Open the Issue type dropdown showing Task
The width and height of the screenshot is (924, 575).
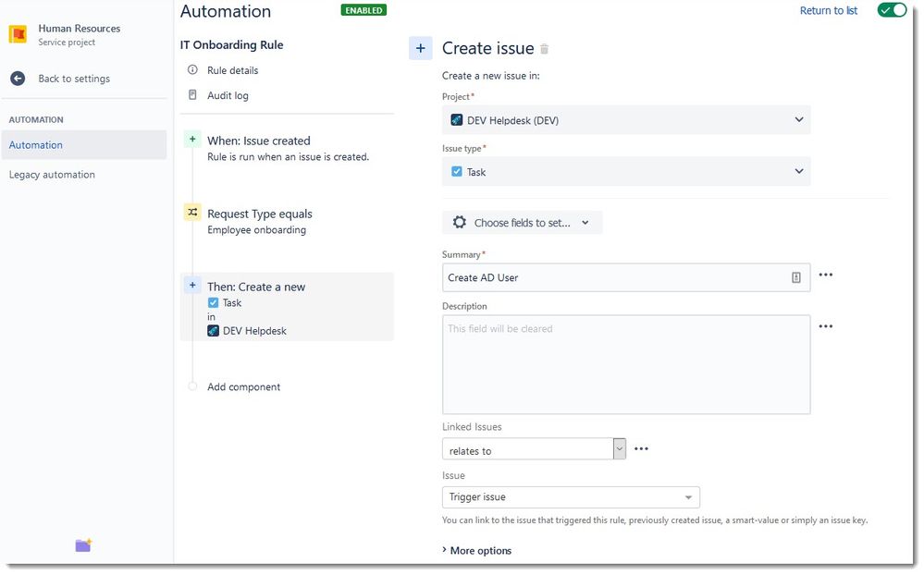tap(626, 171)
